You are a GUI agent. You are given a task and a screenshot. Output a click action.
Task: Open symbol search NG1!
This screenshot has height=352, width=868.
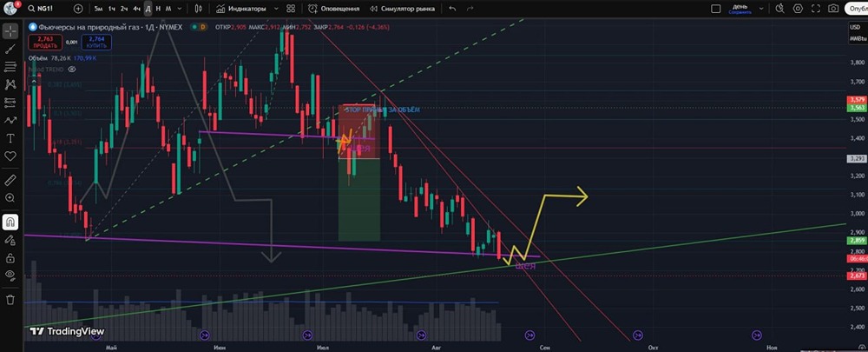pos(42,9)
